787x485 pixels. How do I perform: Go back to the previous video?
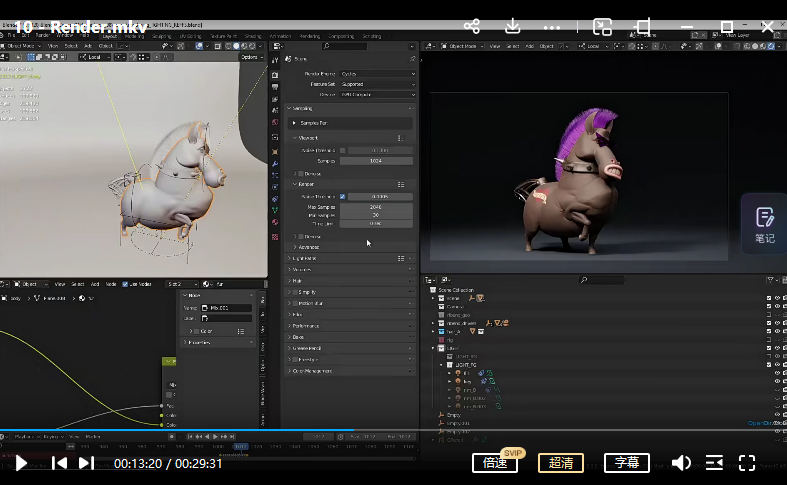[59, 463]
